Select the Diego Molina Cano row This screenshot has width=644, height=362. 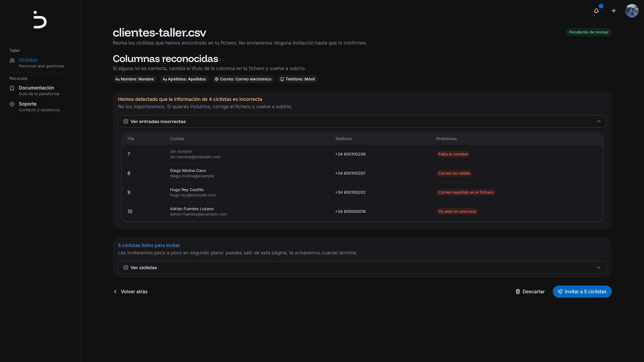tap(362, 173)
